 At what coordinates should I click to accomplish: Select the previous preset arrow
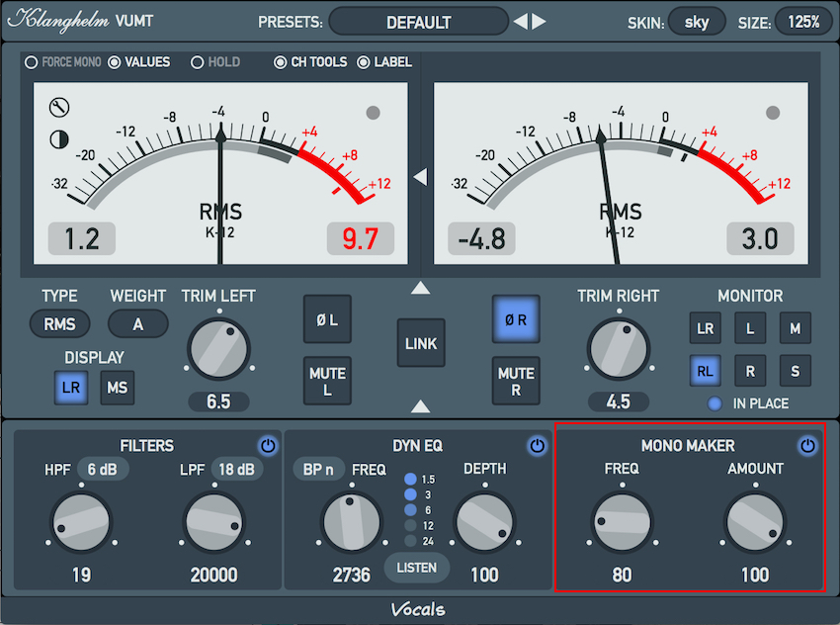click(520, 22)
